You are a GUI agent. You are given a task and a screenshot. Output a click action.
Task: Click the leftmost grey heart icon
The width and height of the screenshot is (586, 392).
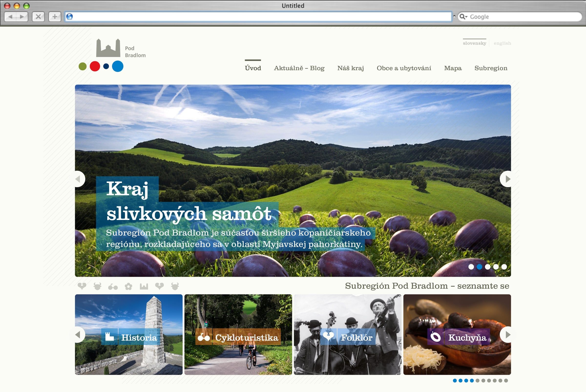coord(82,286)
